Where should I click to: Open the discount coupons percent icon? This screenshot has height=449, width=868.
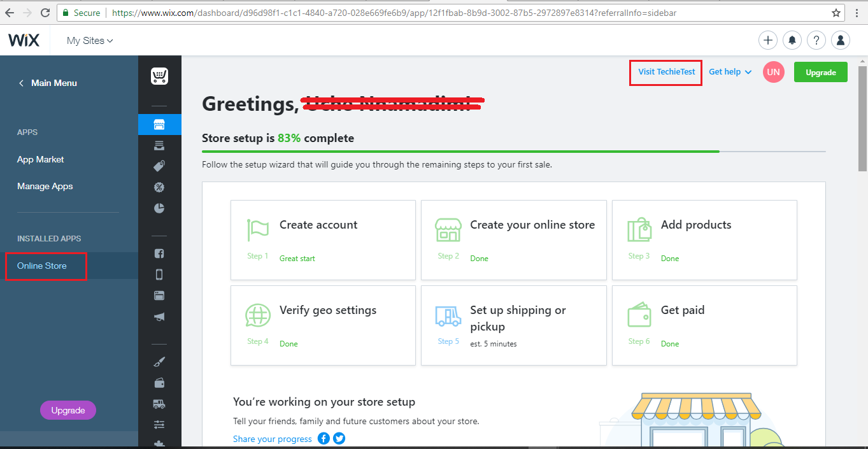pyautogui.click(x=159, y=187)
